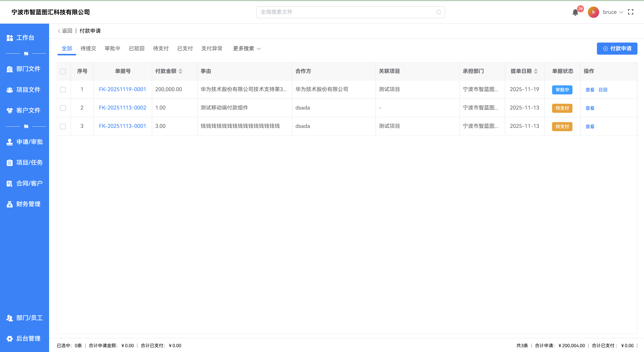Screen dimensions: 644x352
Task: Open document link FK-20251113-0002
Action: [122, 108]
